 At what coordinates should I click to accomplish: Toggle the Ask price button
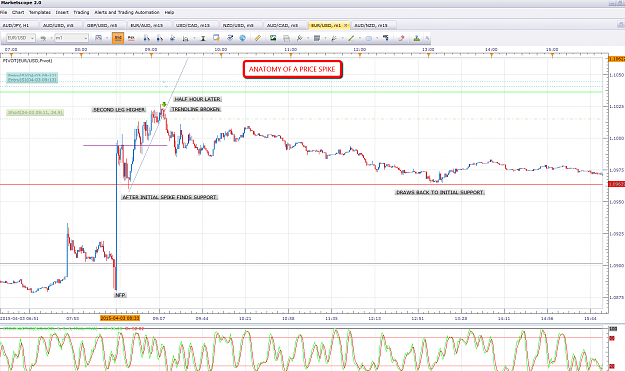tap(131, 38)
